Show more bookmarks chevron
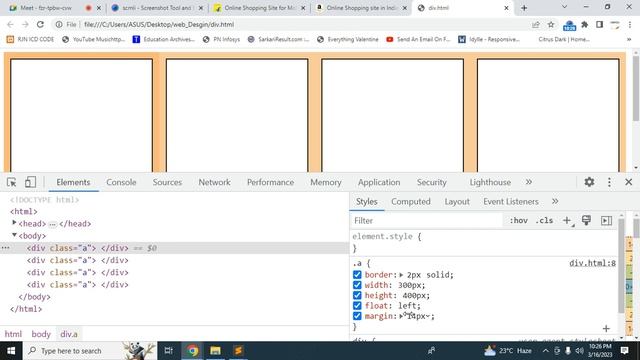640x360 pixels. [629, 40]
